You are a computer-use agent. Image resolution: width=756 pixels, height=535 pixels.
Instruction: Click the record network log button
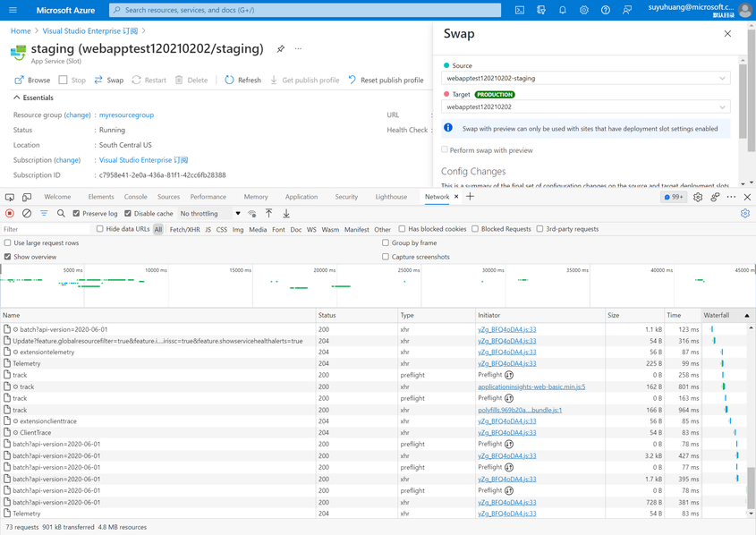click(10, 214)
